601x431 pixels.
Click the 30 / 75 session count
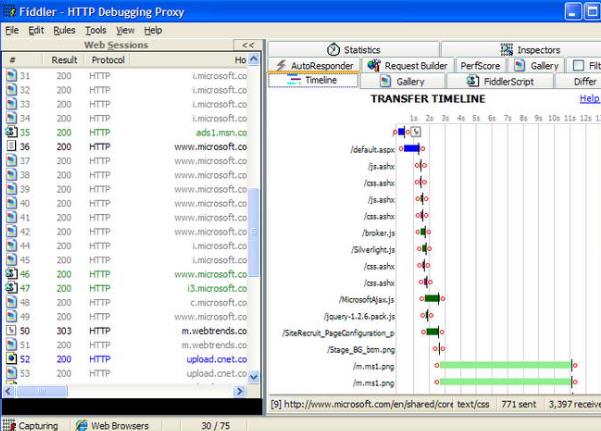[x=215, y=426]
